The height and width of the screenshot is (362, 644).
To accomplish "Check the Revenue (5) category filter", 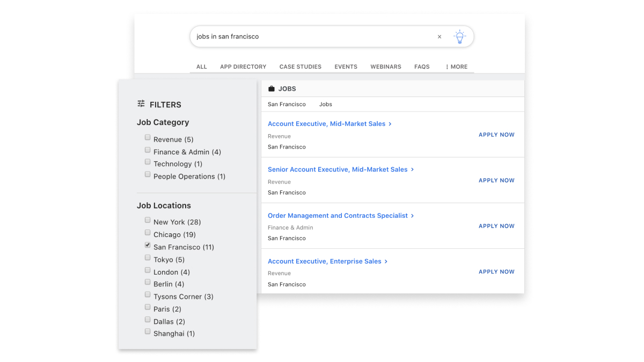I will click(148, 138).
